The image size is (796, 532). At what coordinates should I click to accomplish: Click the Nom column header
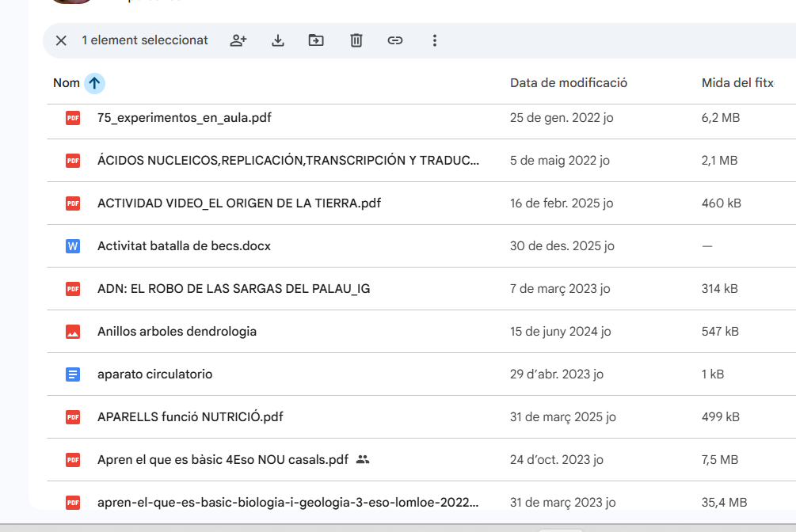pyautogui.click(x=67, y=83)
